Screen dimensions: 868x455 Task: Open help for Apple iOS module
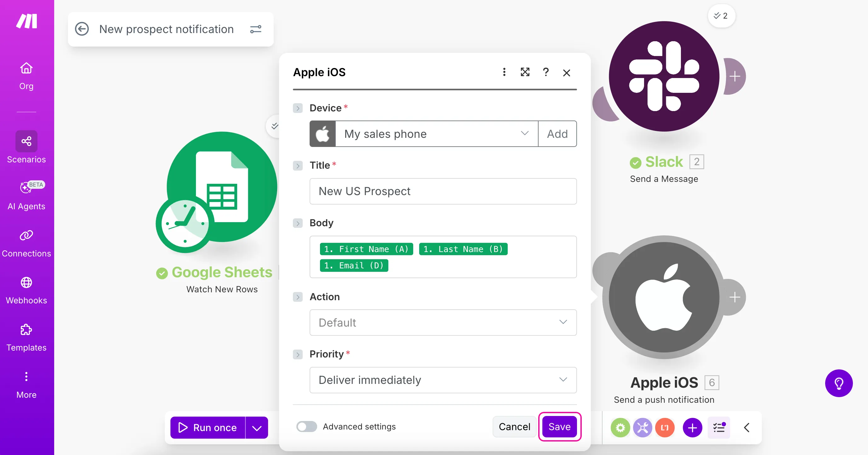(546, 72)
